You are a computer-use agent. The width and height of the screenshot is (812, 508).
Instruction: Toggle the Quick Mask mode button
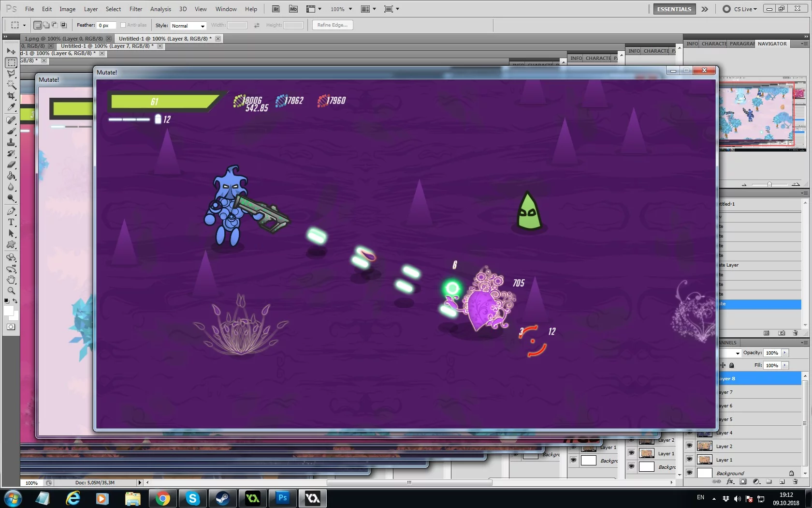(11, 327)
